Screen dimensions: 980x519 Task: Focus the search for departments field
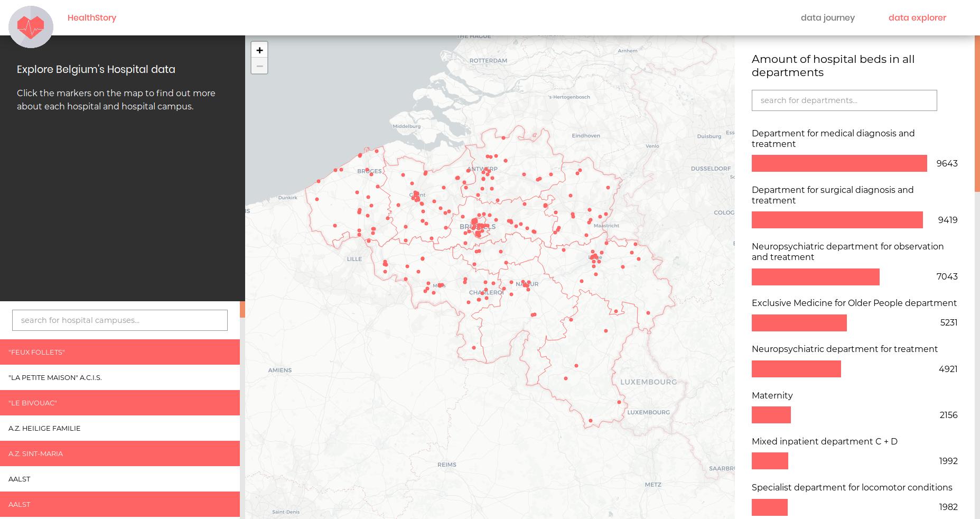click(x=844, y=100)
